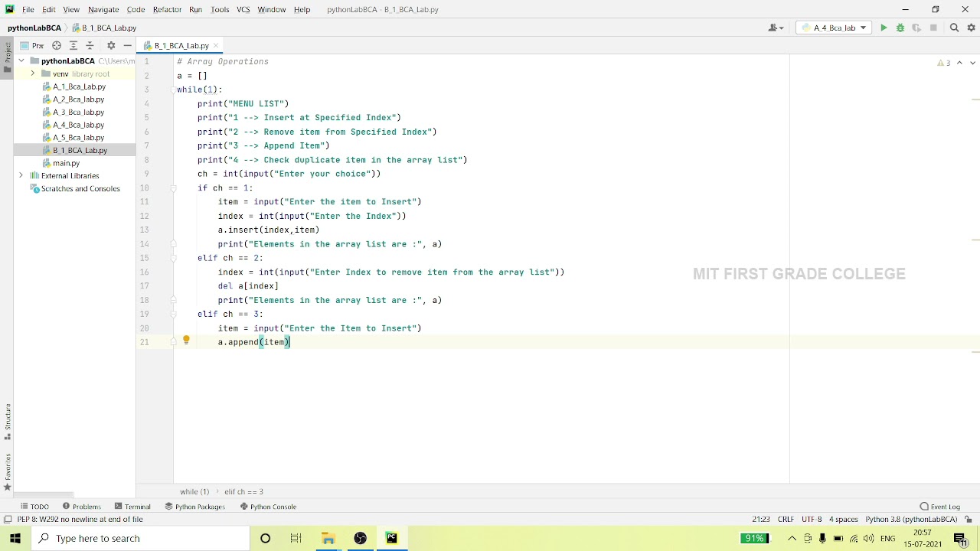
Task: Open A_4_Bca_Lab.py in the tree
Action: [x=73, y=125]
